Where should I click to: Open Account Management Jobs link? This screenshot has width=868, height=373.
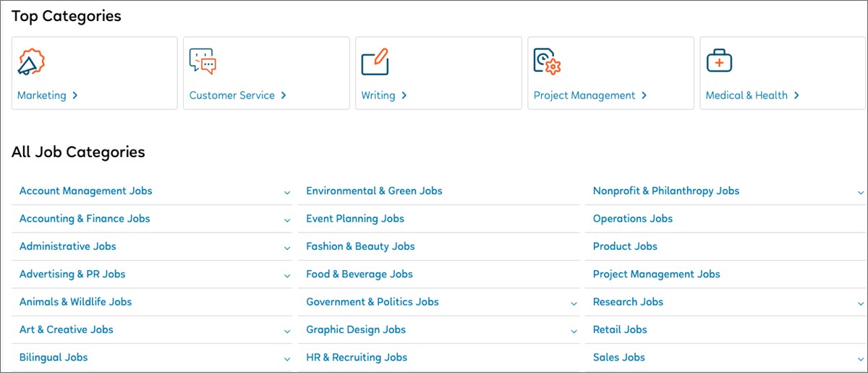86,191
